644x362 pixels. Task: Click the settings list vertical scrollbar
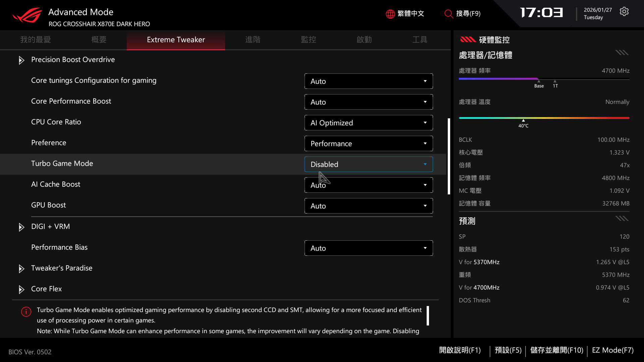[449, 156]
